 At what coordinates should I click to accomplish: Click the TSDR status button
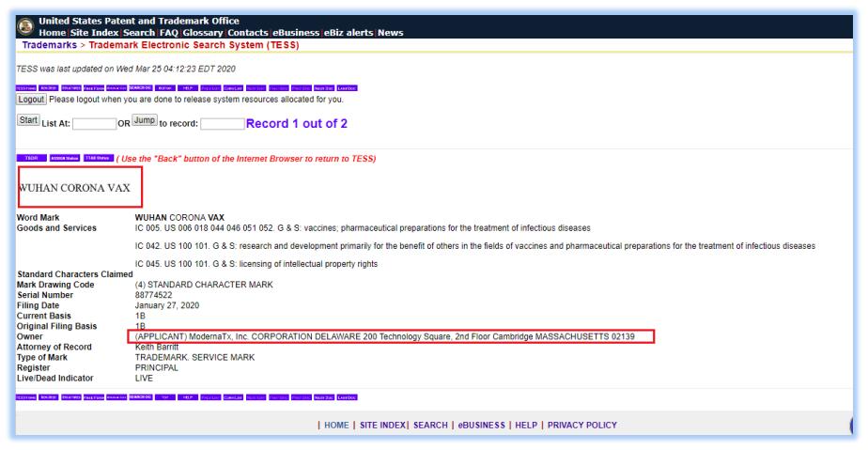30,158
